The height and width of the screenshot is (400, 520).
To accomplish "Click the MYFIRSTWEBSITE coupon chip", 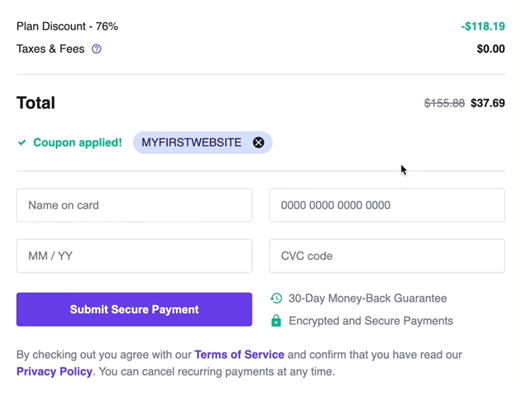I will 203,143.
